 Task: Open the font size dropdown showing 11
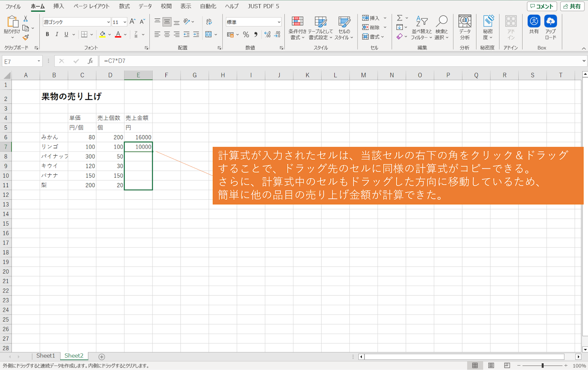pos(125,22)
